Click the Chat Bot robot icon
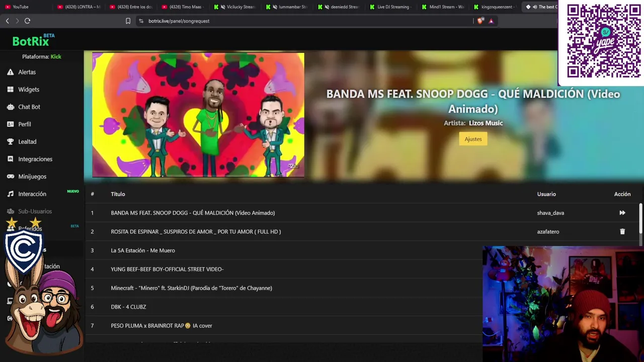644x362 pixels. click(10, 107)
